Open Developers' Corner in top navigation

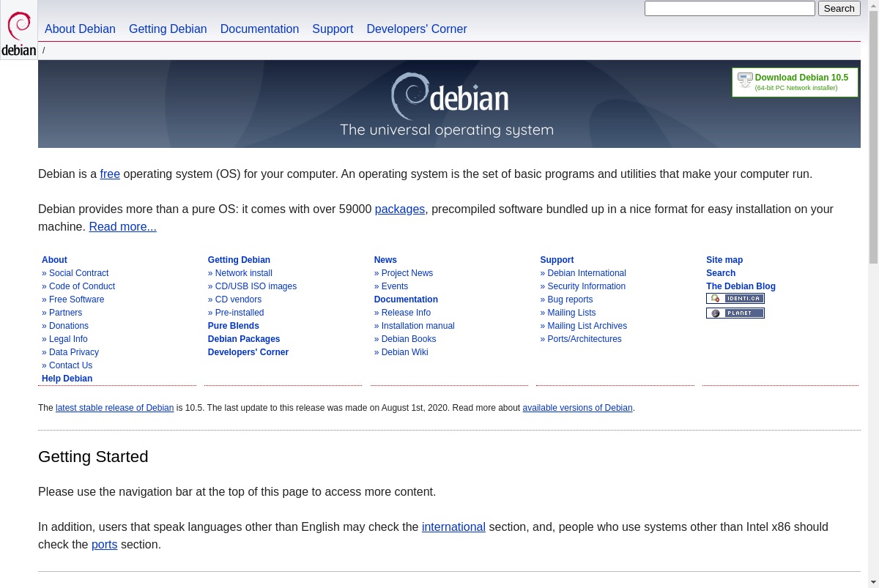pyautogui.click(x=417, y=29)
